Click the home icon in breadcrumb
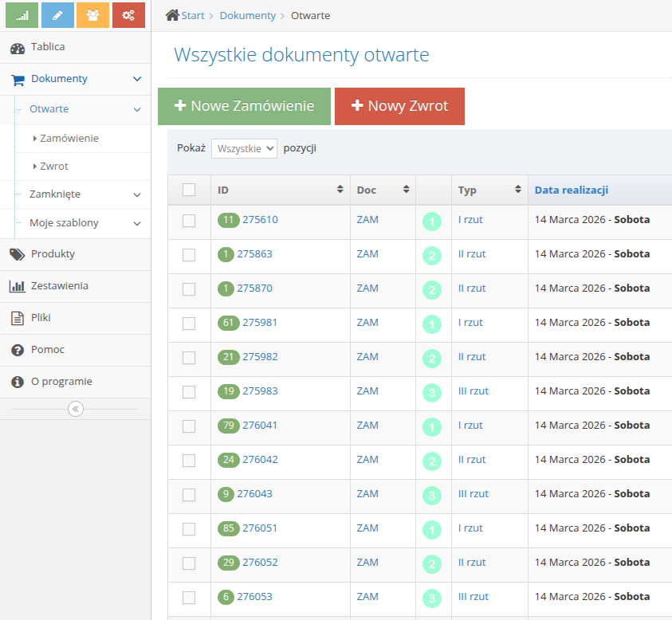Viewport: 672px width, 620px height. 171,15
